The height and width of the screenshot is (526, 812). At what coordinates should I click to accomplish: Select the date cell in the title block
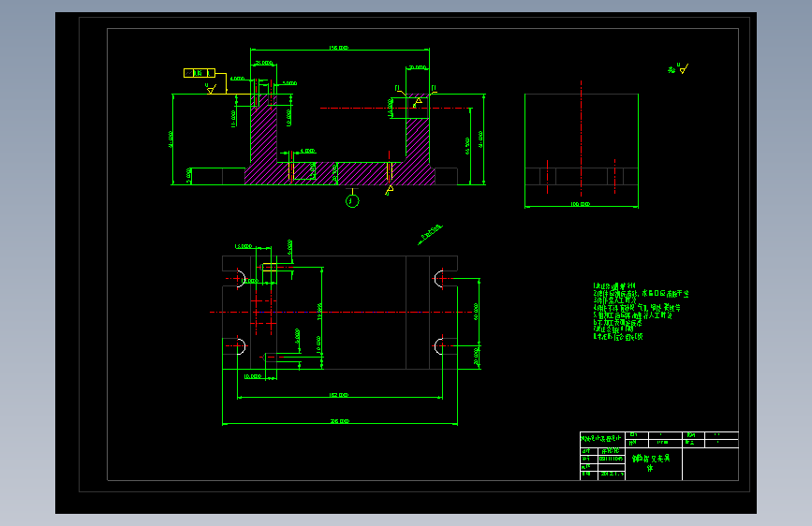click(612, 474)
